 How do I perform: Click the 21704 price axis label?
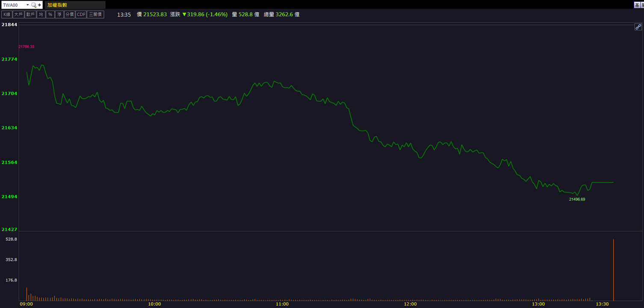[x=9, y=93]
